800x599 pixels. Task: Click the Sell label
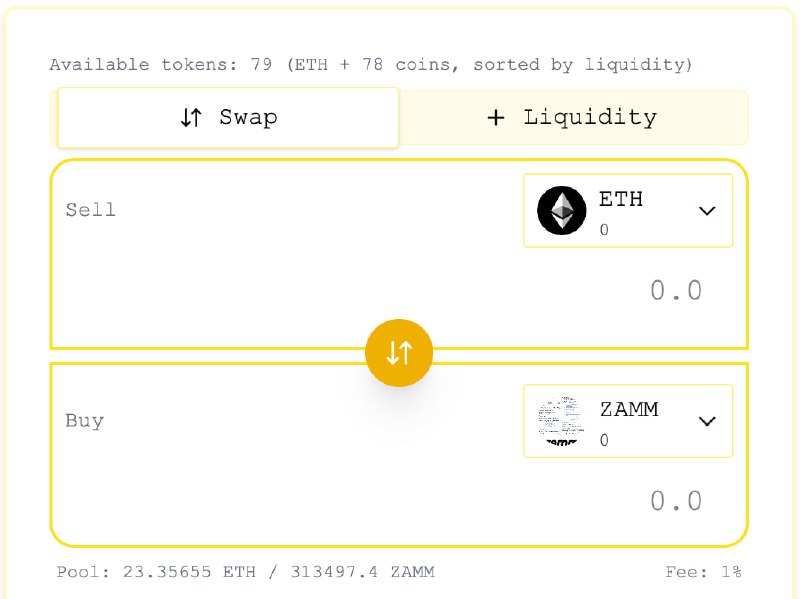click(91, 210)
